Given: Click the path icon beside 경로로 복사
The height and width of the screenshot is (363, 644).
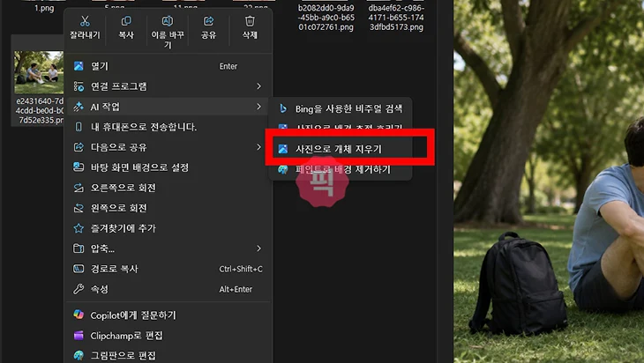Looking at the screenshot, I should tap(79, 269).
